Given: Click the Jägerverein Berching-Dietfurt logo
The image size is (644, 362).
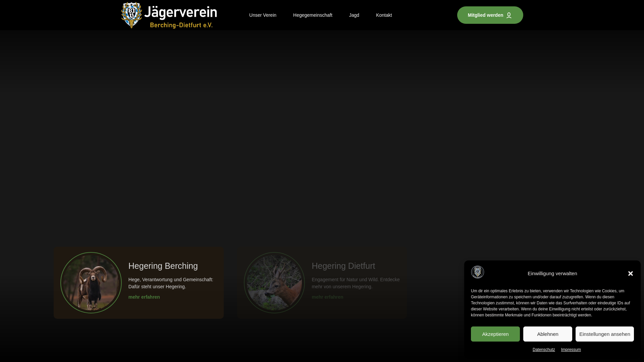Looking at the screenshot, I should (169, 15).
